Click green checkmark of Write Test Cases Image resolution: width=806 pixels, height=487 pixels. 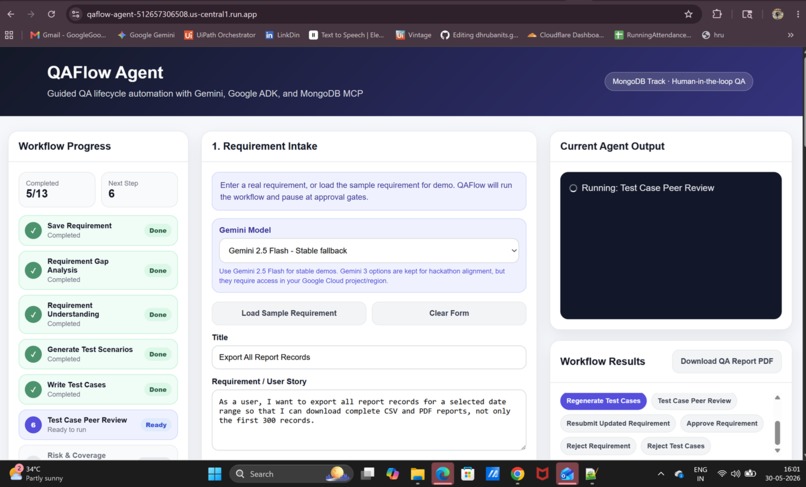pos(33,389)
